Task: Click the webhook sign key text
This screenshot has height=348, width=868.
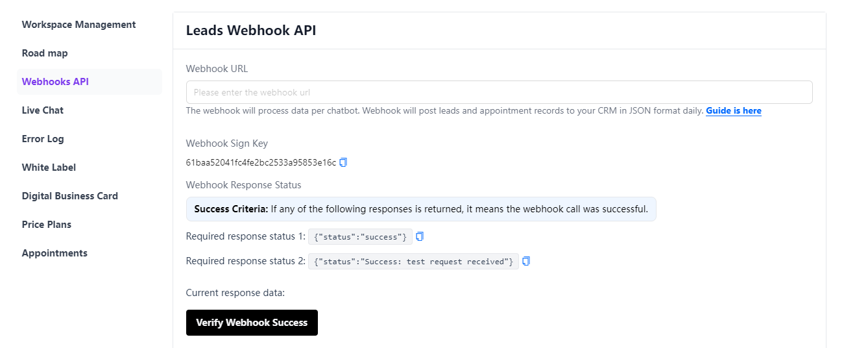Action: click(261, 162)
